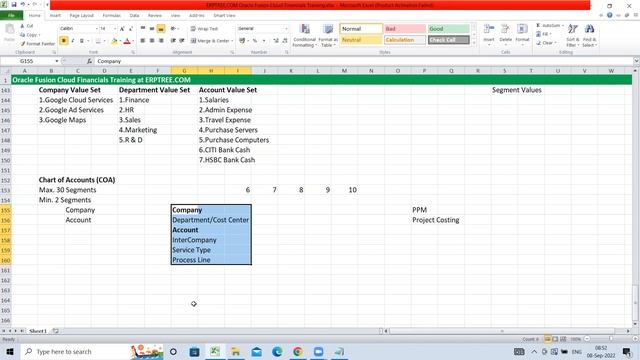Click the Format Painter brush

(x=37, y=44)
